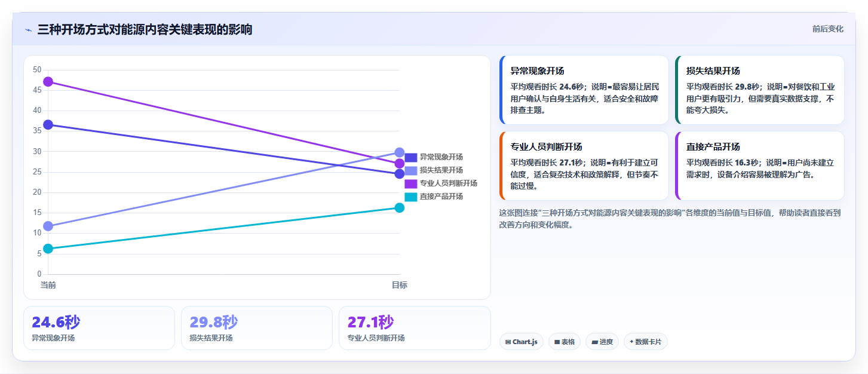The height and width of the screenshot is (374, 868).
Task: Click the main title 三种开场方式对能源内容关键表现的影响
Action: point(145,29)
